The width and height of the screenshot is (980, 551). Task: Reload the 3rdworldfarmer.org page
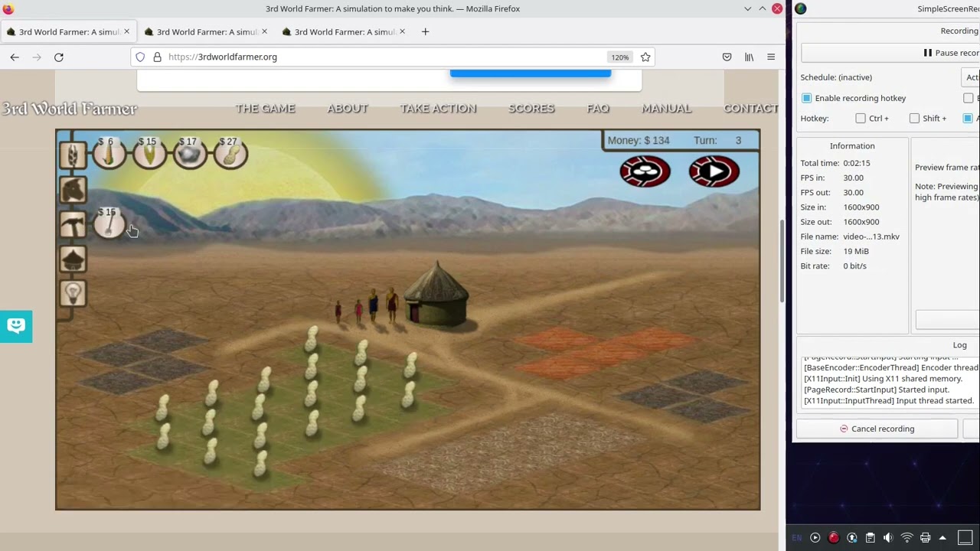point(58,57)
